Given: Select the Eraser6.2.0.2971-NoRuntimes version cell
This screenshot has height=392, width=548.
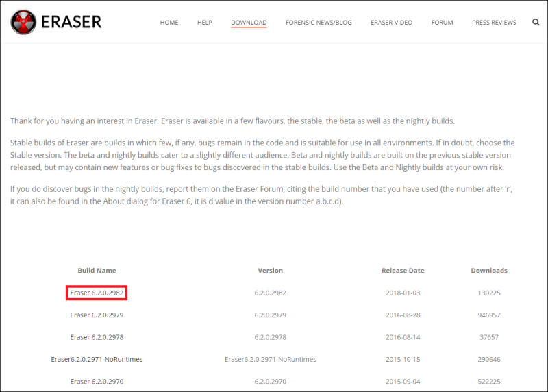Looking at the screenshot, I should (x=270, y=360).
